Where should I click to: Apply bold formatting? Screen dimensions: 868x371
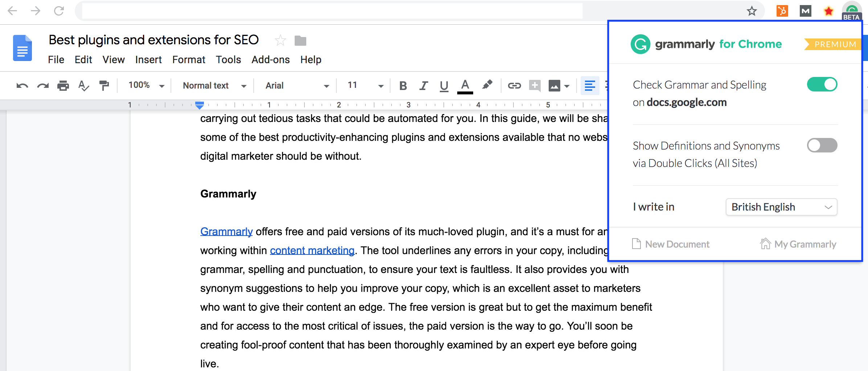[x=403, y=86]
